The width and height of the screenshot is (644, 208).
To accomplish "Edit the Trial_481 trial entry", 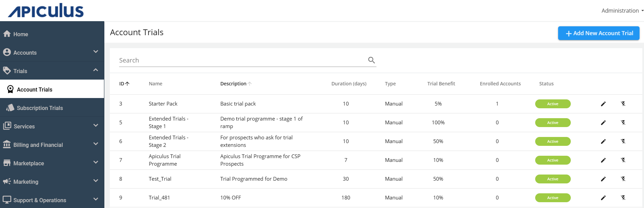I will click(x=603, y=198).
